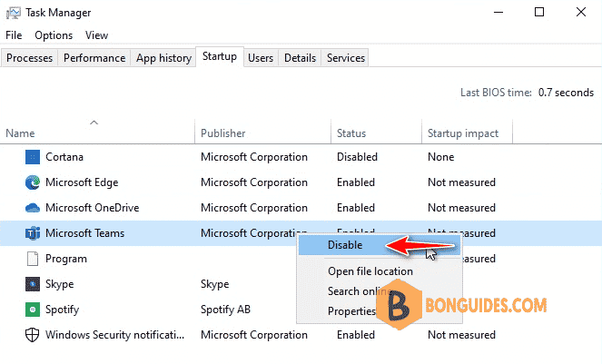Click the blank Program file icon
602x364 pixels.
[x=33, y=259]
